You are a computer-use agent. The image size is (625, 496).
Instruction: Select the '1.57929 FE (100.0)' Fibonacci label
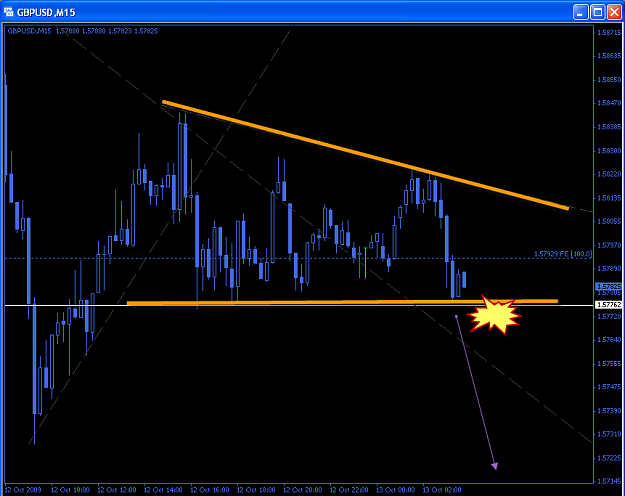(563, 254)
